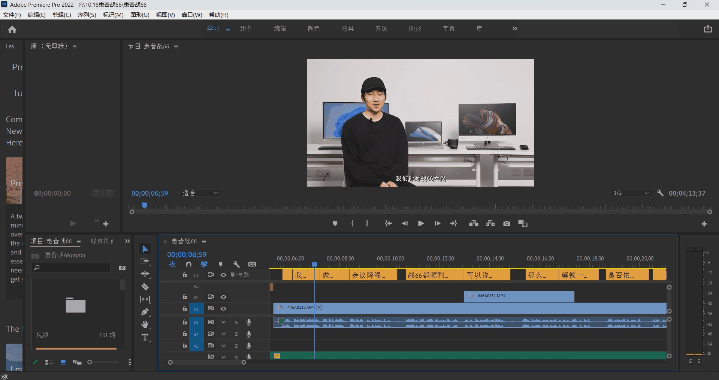Open Program monitor zoom level dropdown
The width and height of the screenshot is (719, 380).
[200, 193]
